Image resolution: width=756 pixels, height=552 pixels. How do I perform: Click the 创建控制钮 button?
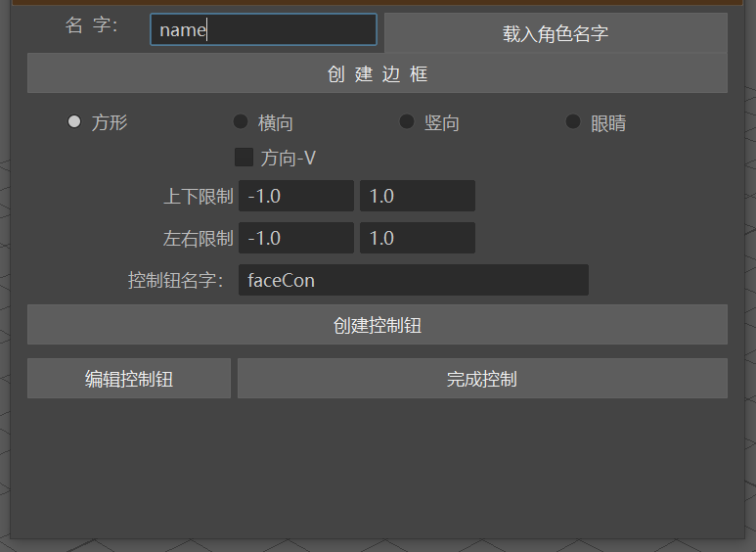(378, 325)
